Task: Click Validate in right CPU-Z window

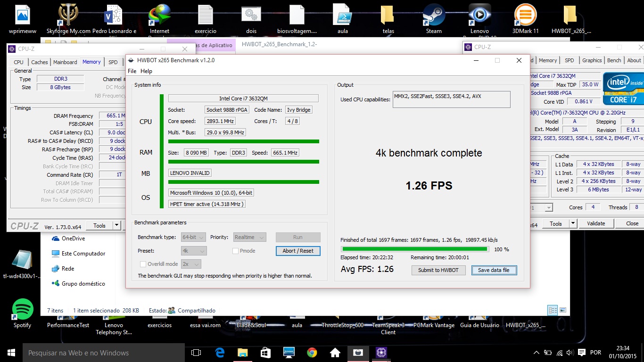Action: click(596, 223)
